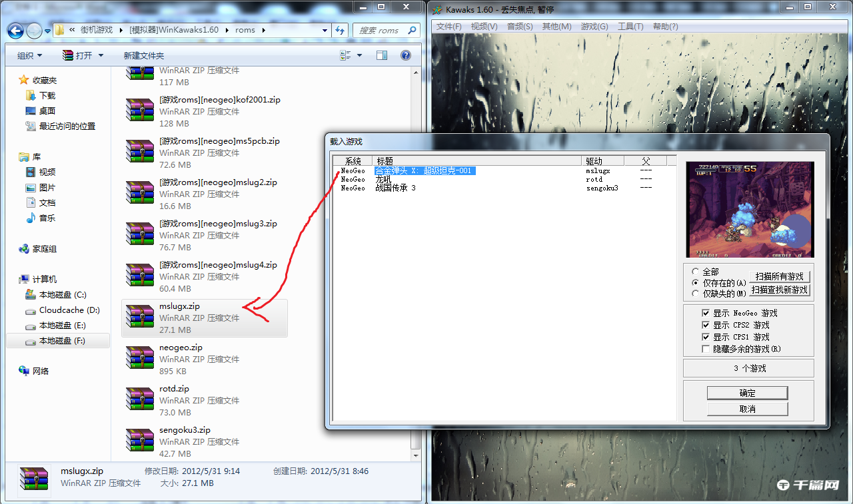Toggle the preview pane icon

[382, 55]
